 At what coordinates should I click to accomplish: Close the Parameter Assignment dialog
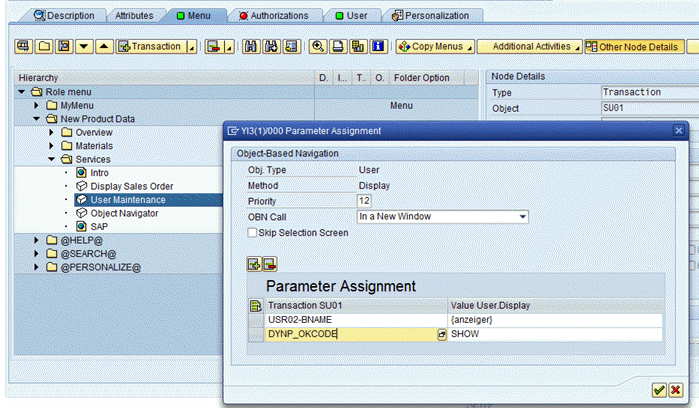click(678, 131)
